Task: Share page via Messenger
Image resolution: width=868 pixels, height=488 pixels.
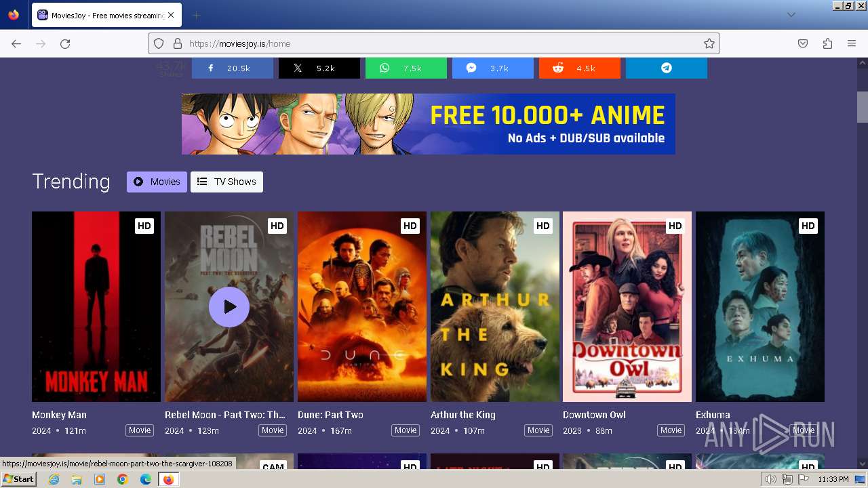Action: click(x=492, y=68)
